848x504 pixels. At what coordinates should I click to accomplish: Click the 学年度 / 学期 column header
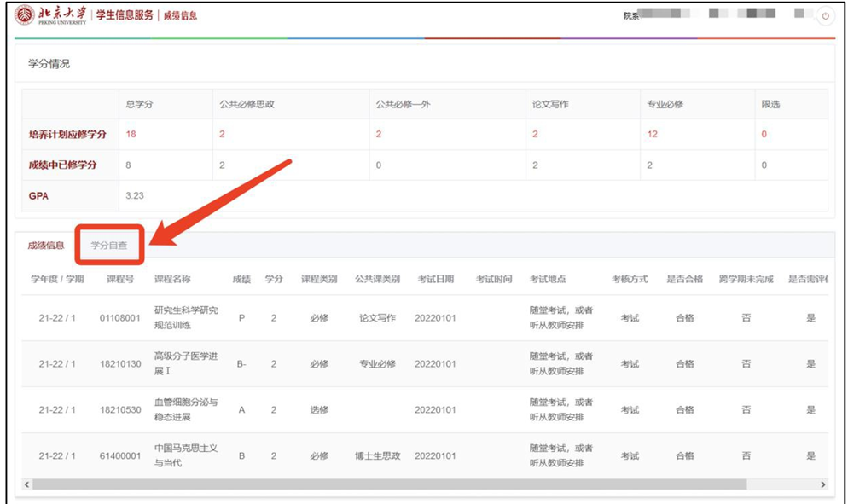[x=57, y=280]
